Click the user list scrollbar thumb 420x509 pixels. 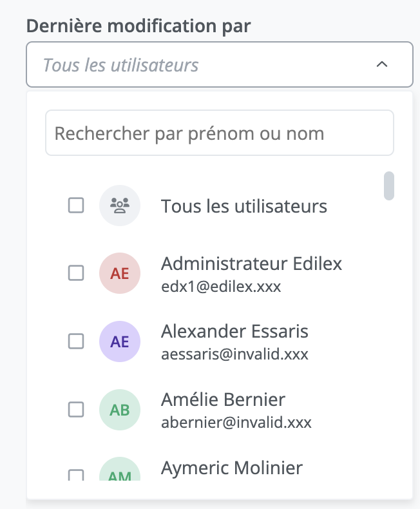[x=388, y=186]
